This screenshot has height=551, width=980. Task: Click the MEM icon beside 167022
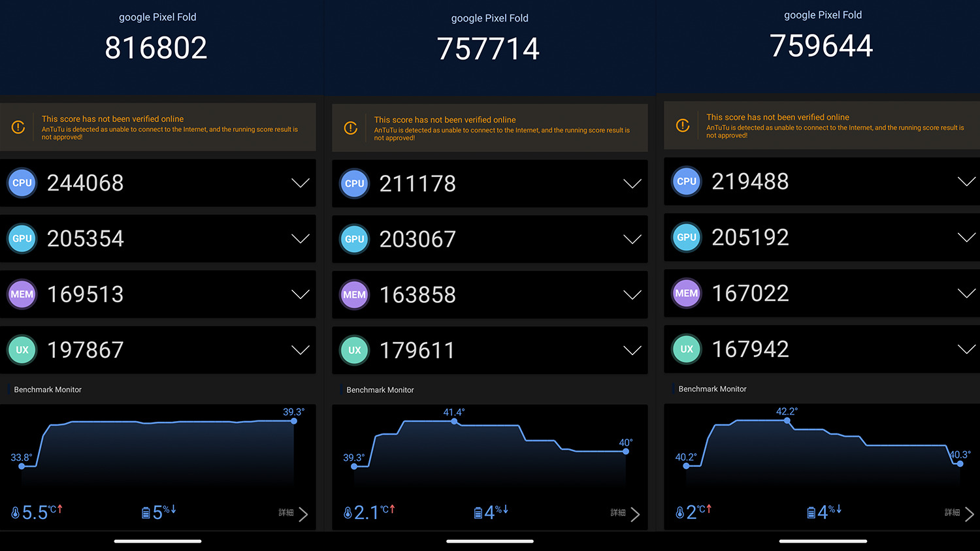(x=686, y=294)
